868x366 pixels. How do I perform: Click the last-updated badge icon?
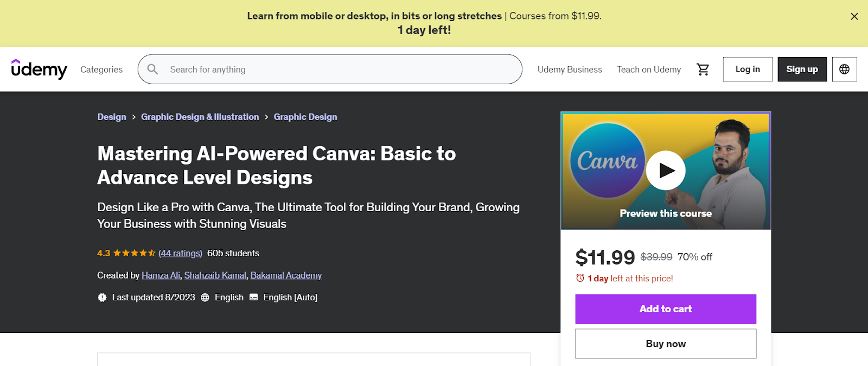(x=102, y=298)
